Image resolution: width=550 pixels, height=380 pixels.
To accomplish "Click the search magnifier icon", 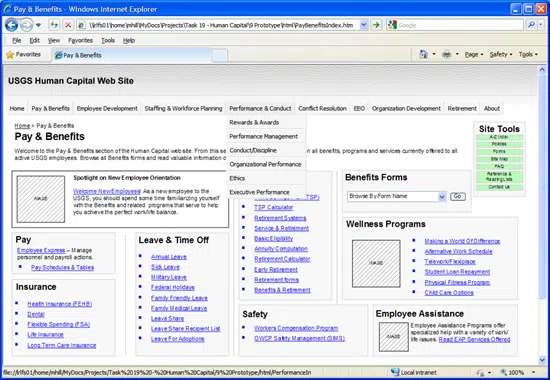I will (532, 25).
